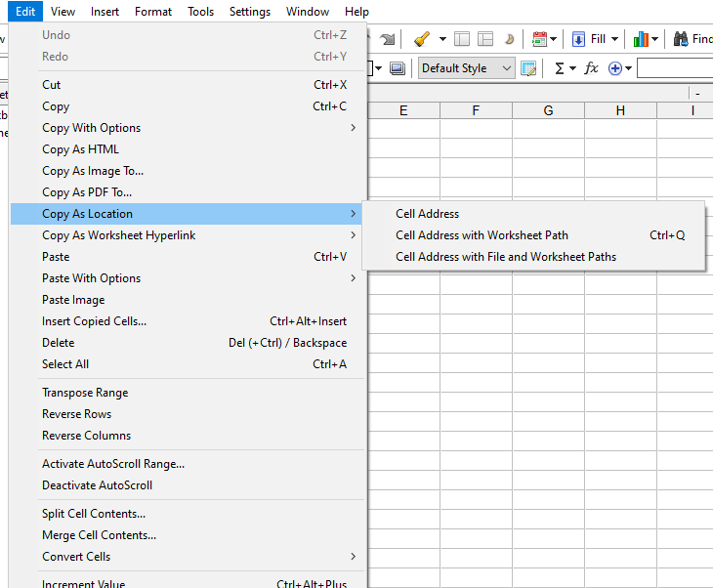Click the Fill down button
This screenshot has height=588, width=713.
[588, 39]
